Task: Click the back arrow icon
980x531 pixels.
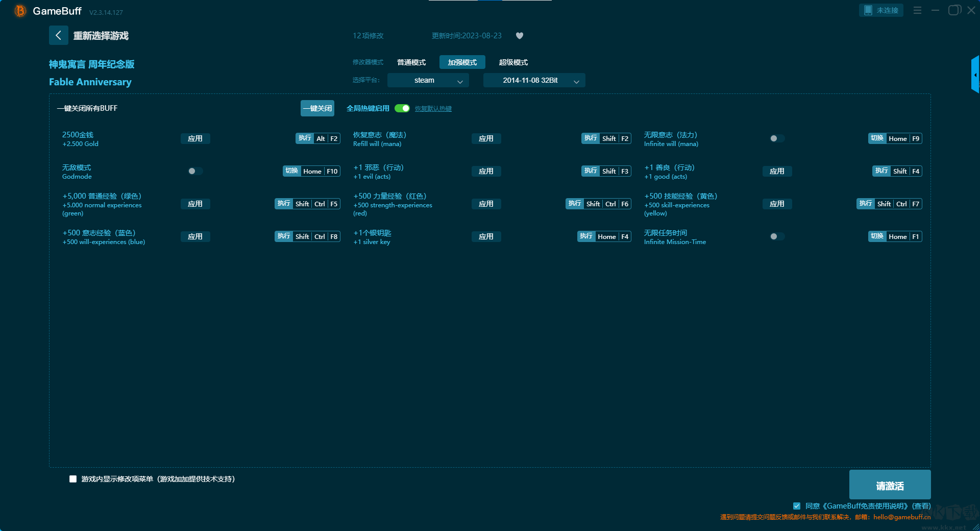Action: pos(58,35)
